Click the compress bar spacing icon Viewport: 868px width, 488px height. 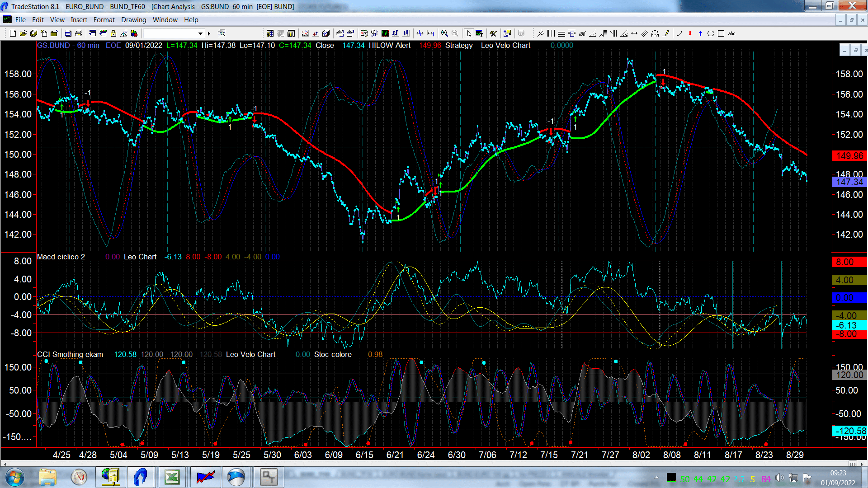[x=420, y=33]
